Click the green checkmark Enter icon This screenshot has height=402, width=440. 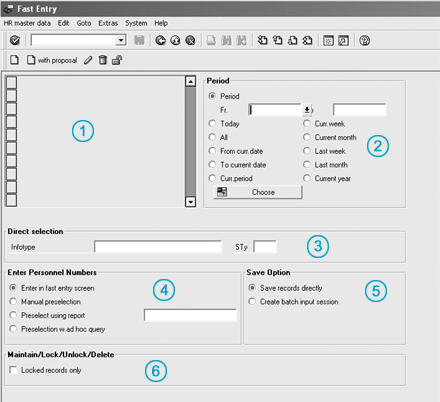[15, 40]
